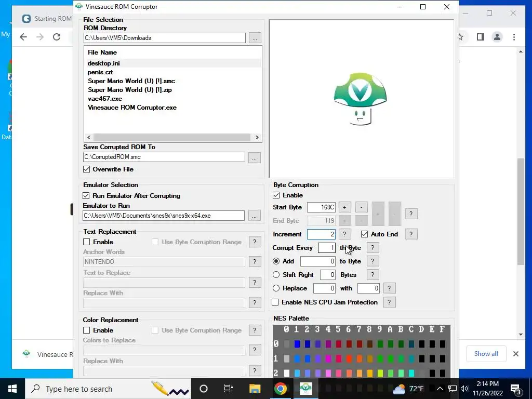Open Chrome side panel icon

coord(481,37)
